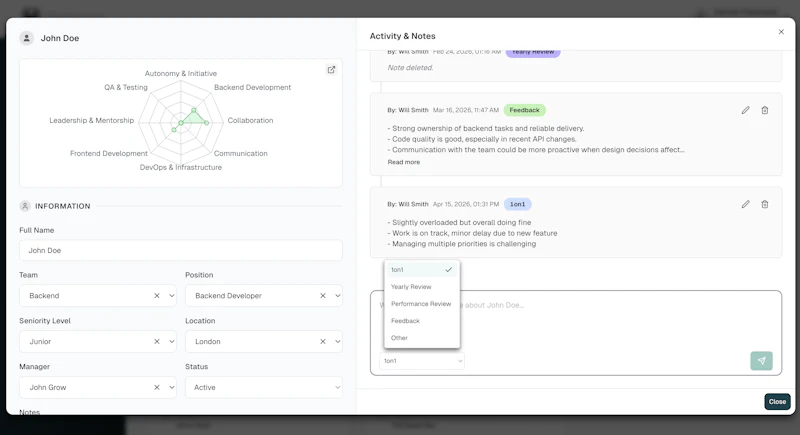
Task: Click 'Slightly overloaded but overall doing fine' line
Action: coord(459,222)
